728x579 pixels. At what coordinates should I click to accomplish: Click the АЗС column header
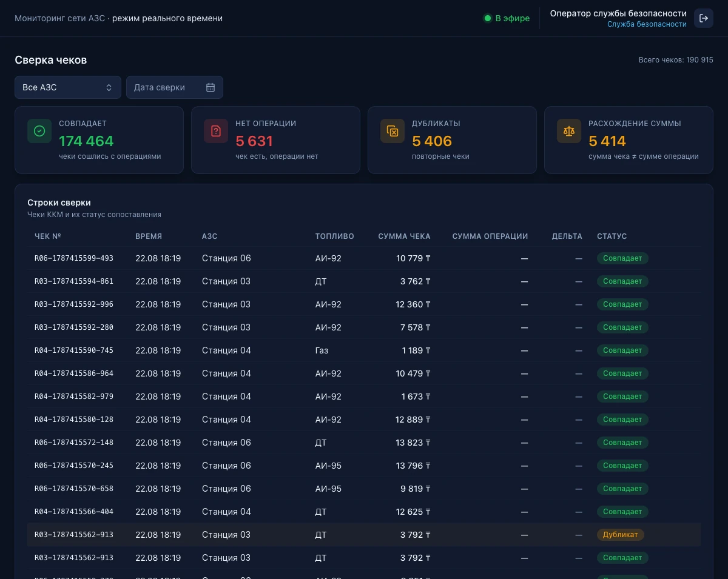pos(210,236)
